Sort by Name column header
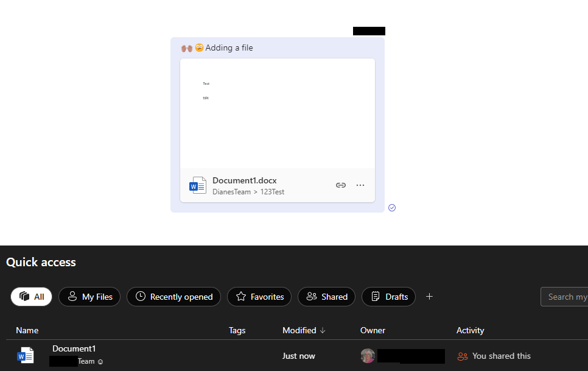588x371 pixels. 27,330
